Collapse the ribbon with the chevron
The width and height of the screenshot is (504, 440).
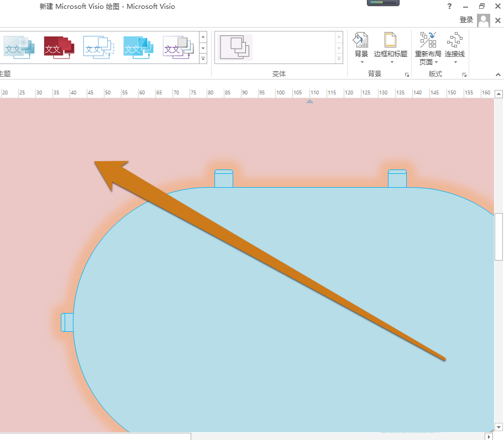click(x=497, y=75)
